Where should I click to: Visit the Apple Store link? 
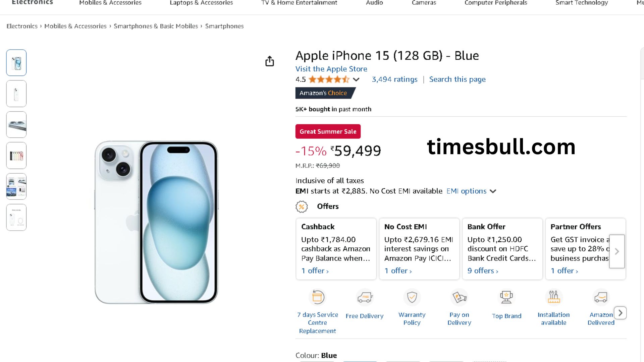click(331, 69)
